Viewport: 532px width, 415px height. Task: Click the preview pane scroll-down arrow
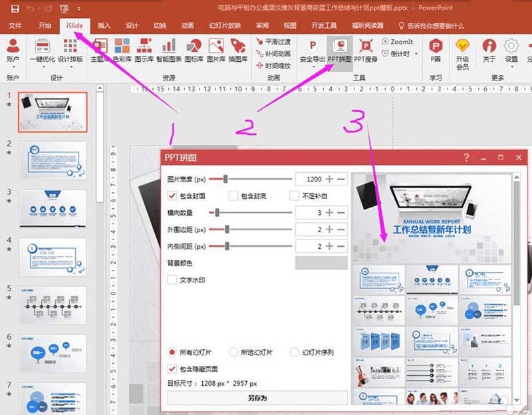tap(517, 400)
